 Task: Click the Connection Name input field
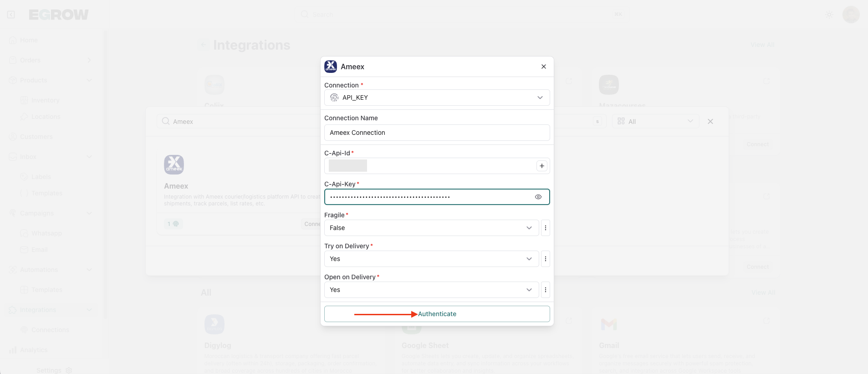437,133
